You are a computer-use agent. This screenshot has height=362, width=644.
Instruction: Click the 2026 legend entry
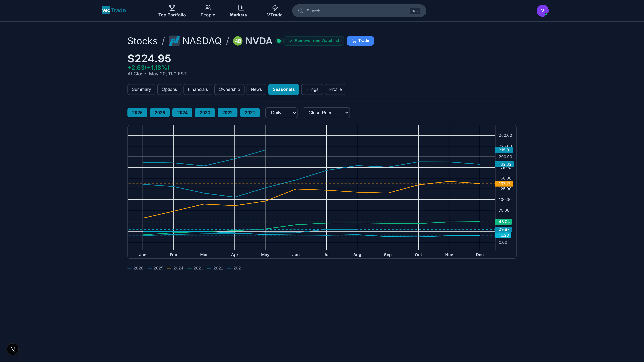pos(136,268)
